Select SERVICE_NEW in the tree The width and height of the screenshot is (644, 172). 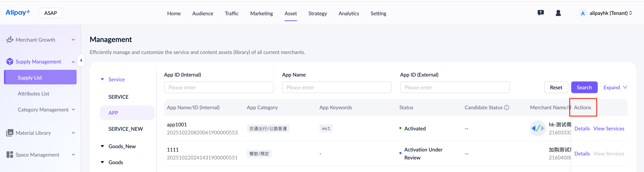[x=125, y=129]
